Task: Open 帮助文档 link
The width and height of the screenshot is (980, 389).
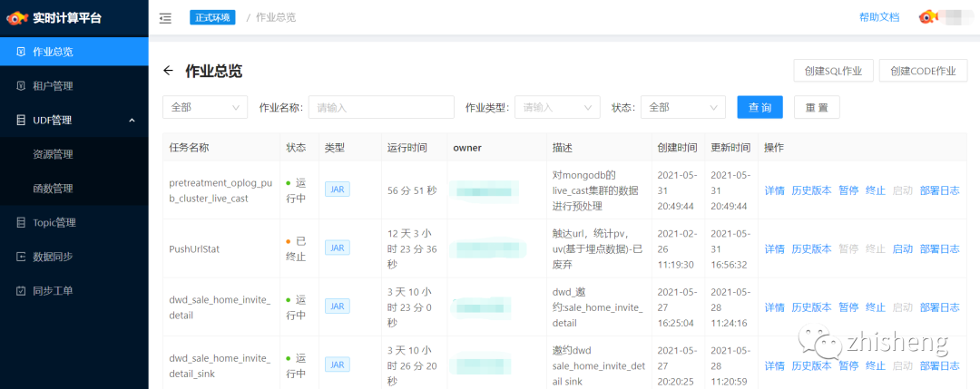Action: coord(879,17)
